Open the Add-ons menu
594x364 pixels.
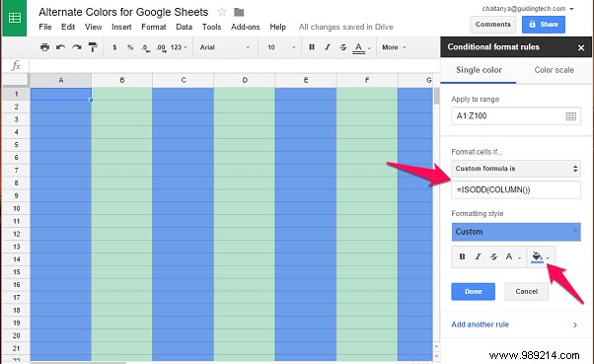tap(246, 27)
